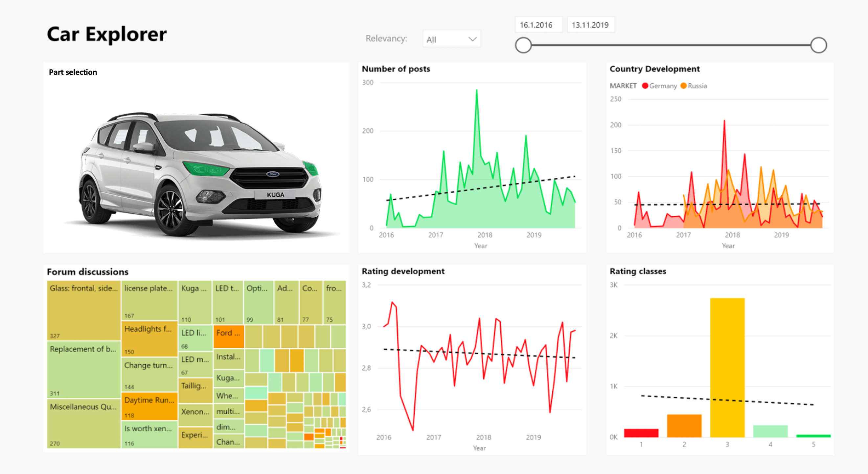868x474 pixels.
Task: Click the Ford logo on the car grille
Action: pyautogui.click(x=273, y=174)
